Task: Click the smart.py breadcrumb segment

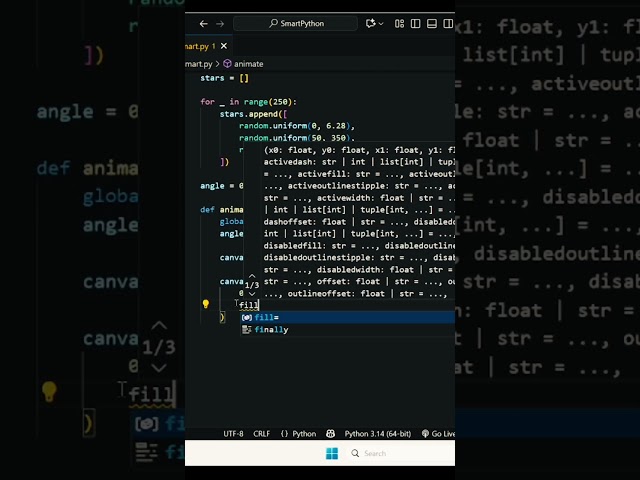Action: coord(199,64)
